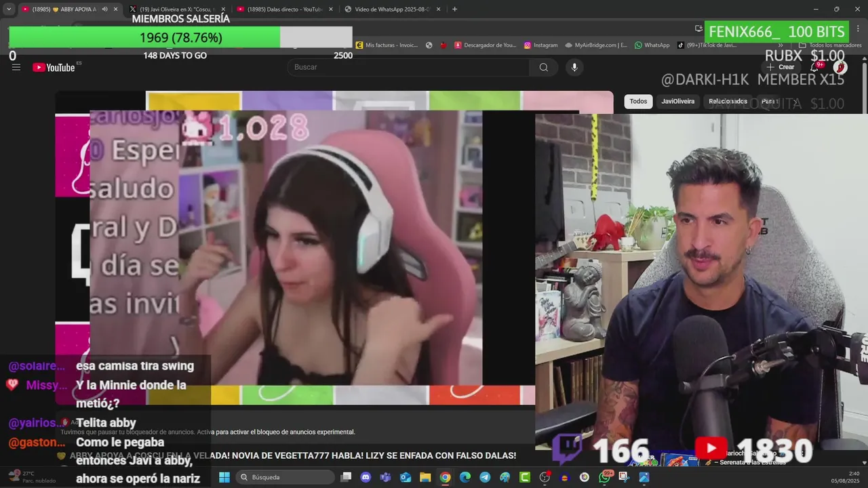Open the globe icon bookmark
The width and height of the screenshot is (868, 488).
pos(429,45)
